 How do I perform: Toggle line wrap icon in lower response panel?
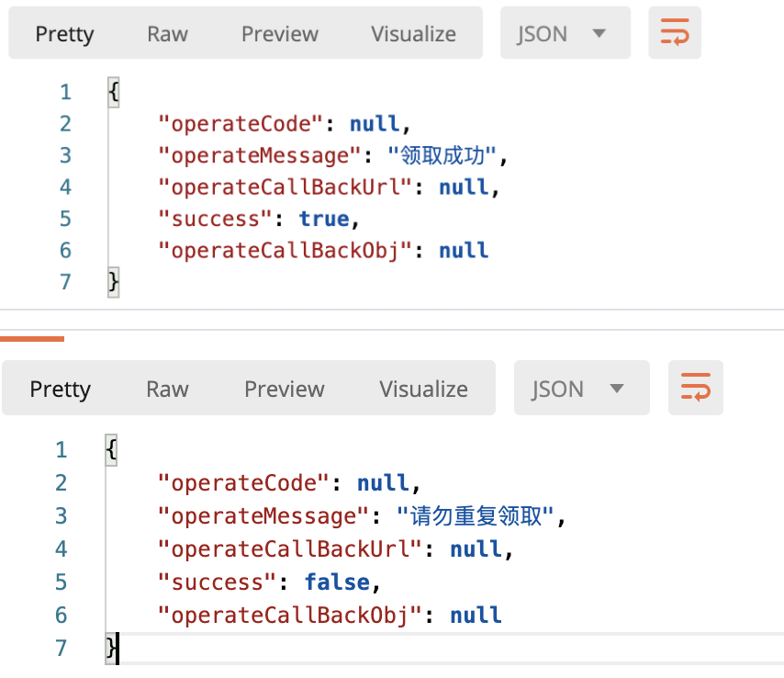point(695,388)
